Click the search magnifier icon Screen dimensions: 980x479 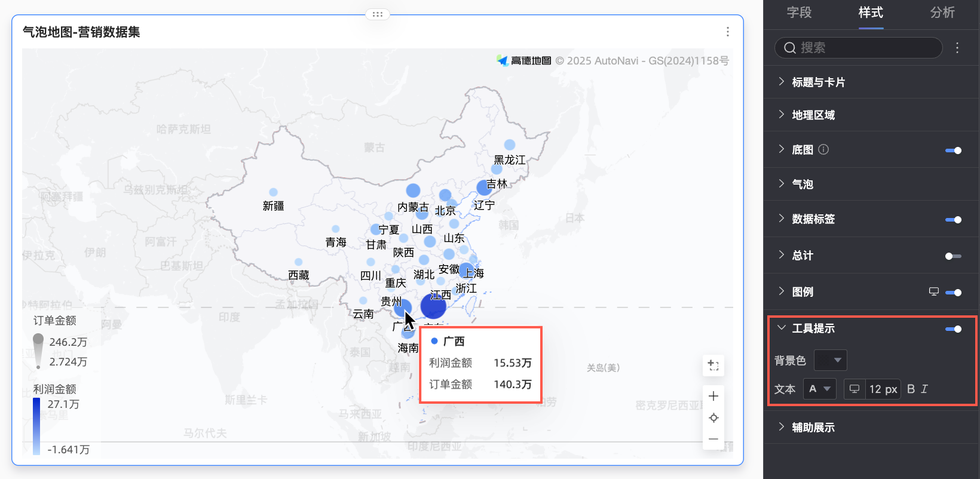coord(790,48)
